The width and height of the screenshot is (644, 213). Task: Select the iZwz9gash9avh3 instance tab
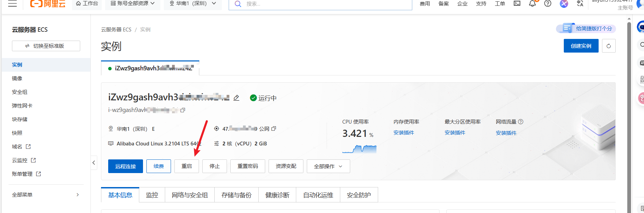click(x=150, y=68)
